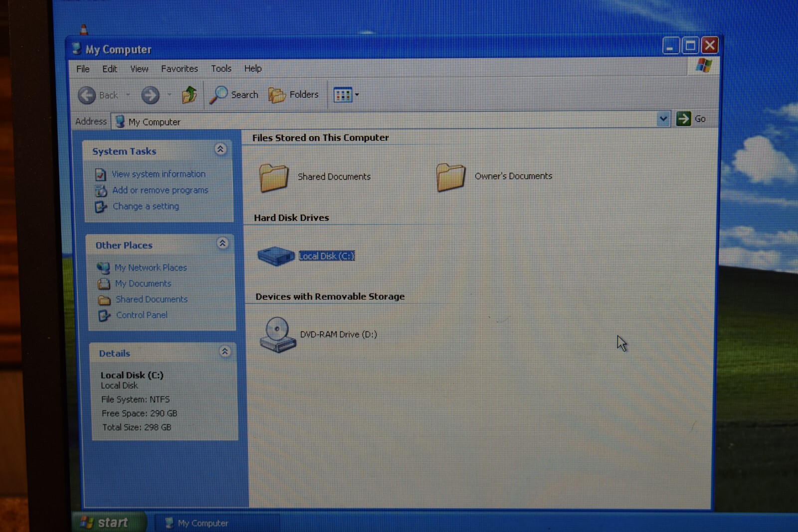Image resolution: width=798 pixels, height=532 pixels.
Task: Expand the Address bar dropdown
Action: coord(663,119)
